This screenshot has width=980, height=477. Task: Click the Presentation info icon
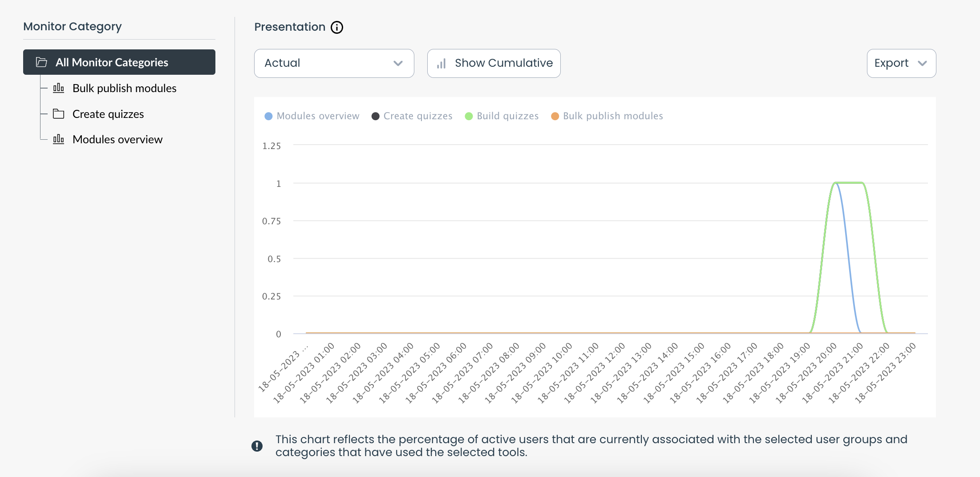coord(337,27)
